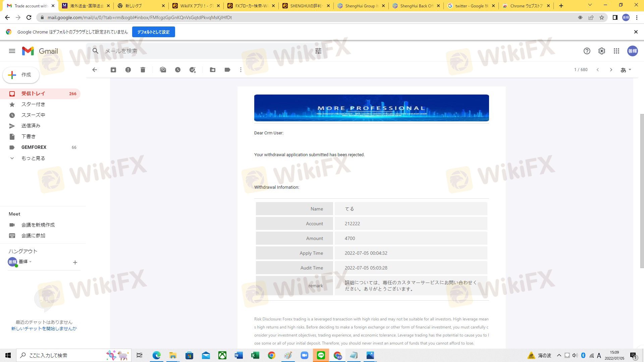Open Excel from the taskbar
644x362 pixels.
click(x=255, y=355)
